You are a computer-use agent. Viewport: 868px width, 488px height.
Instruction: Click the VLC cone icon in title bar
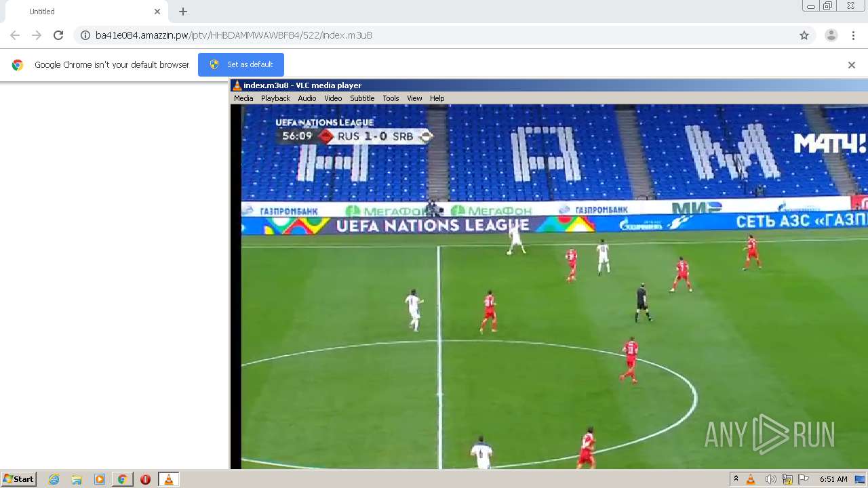pos(237,85)
